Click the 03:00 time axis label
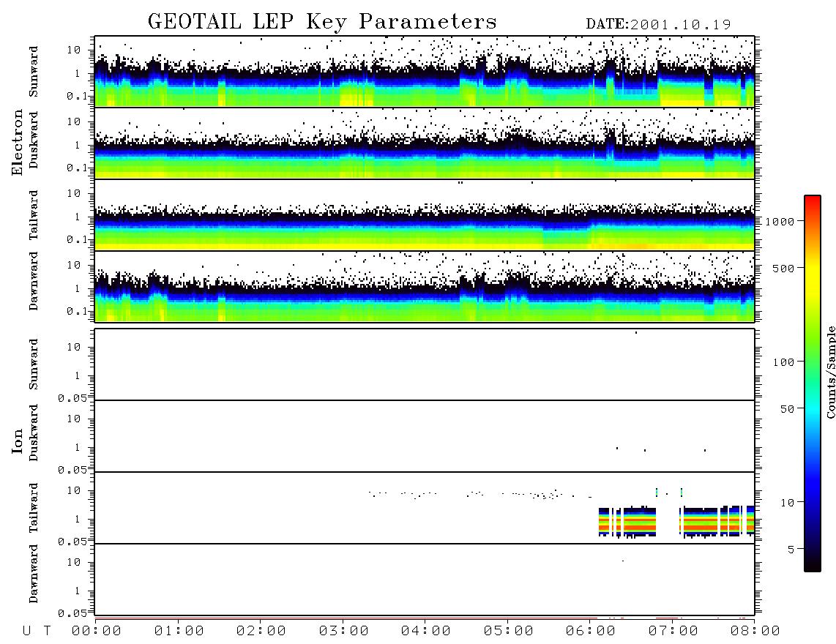This screenshot has width=836, height=644. tap(343, 632)
